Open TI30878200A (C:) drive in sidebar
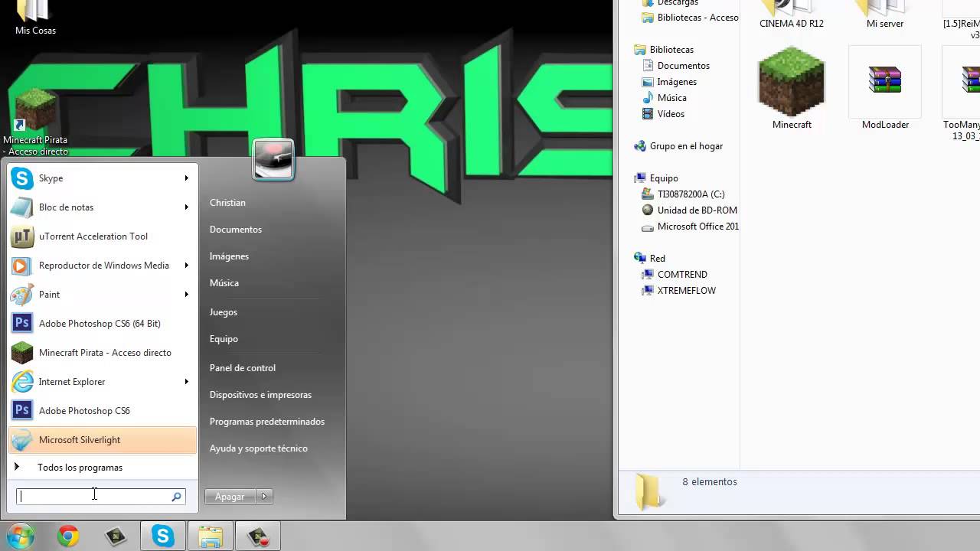Image resolution: width=980 pixels, height=551 pixels. tap(691, 194)
